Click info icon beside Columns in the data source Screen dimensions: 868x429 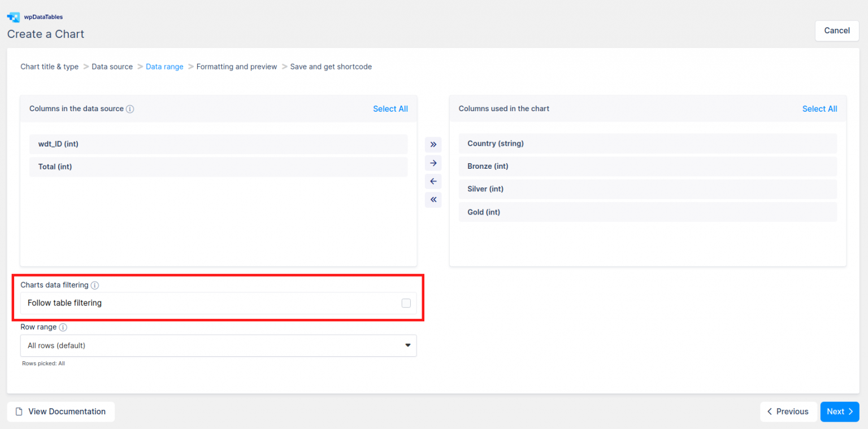130,109
